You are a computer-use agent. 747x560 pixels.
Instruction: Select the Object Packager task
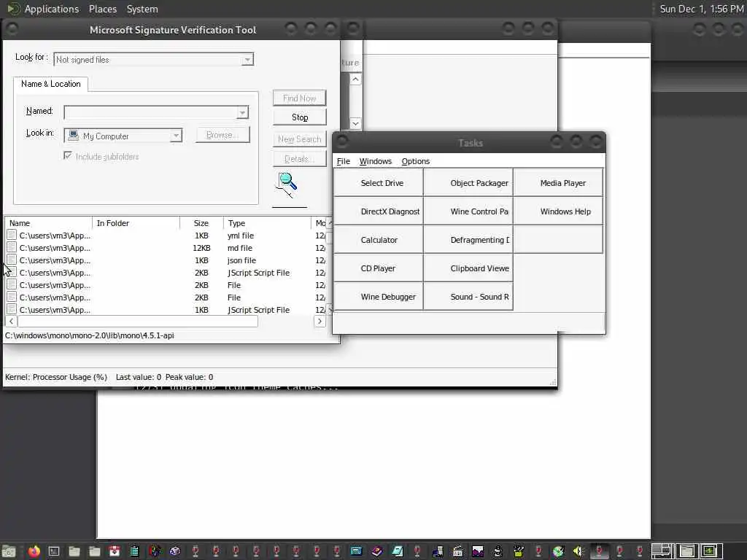click(x=468, y=182)
